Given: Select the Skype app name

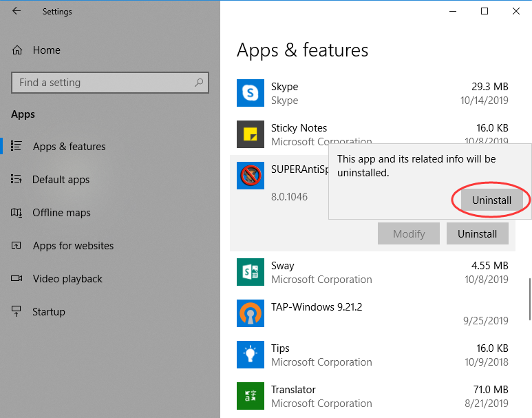Looking at the screenshot, I should point(284,87).
